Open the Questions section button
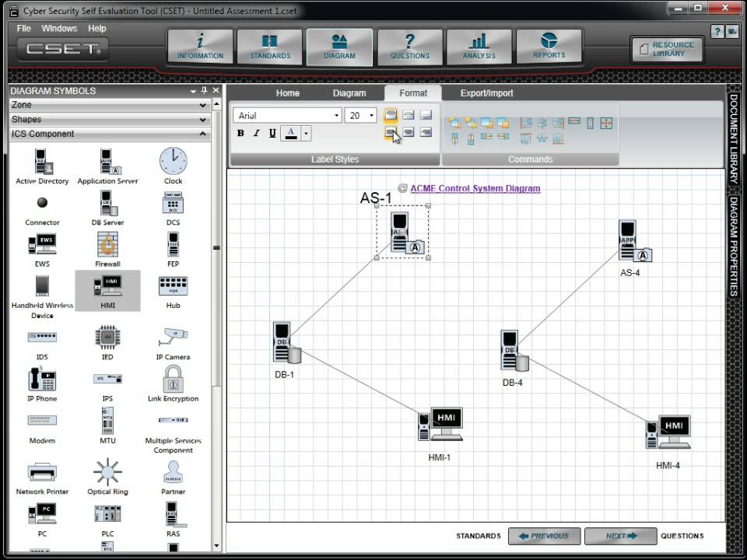747x560 pixels. coord(410,46)
